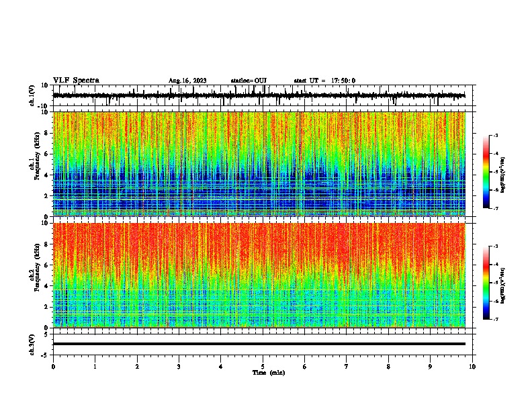
Task: Click the '-3' label on ch.2 color scale
Action: (x=495, y=246)
